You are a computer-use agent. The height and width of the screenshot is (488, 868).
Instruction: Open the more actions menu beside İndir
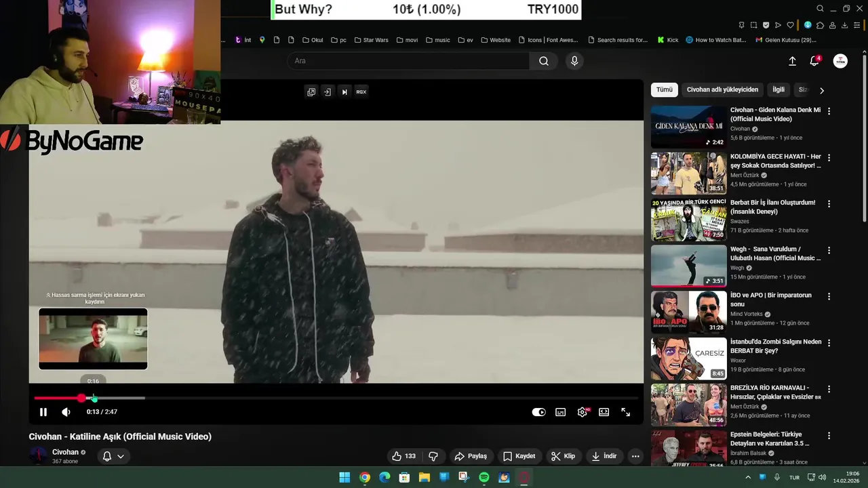pyautogui.click(x=635, y=456)
